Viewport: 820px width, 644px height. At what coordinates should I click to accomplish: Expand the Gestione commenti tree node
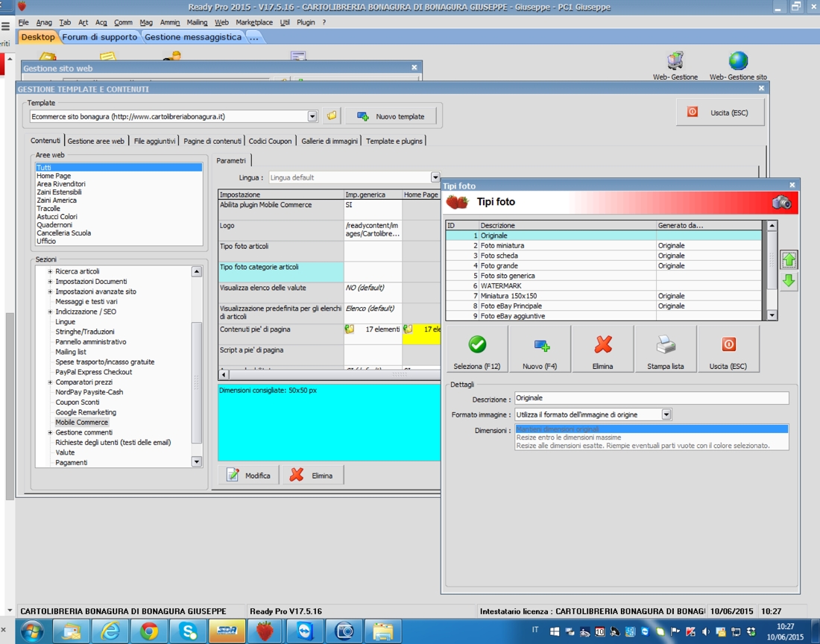coord(50,432)
